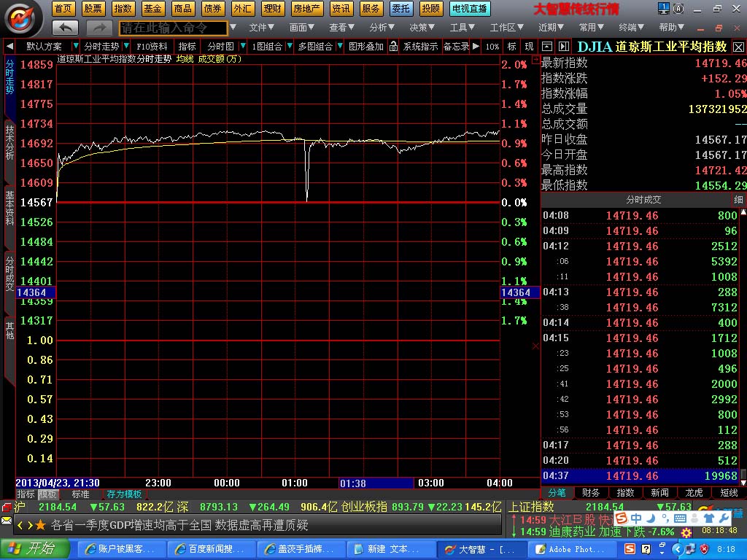Go forward with the right arrow button
This screenshot has width=747, height=560.
99,28
